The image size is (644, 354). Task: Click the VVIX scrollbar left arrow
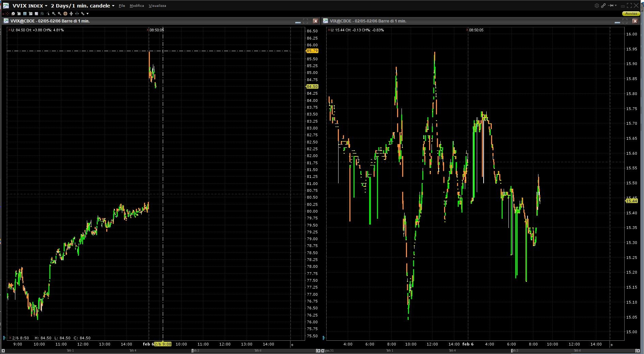point(3,351)
